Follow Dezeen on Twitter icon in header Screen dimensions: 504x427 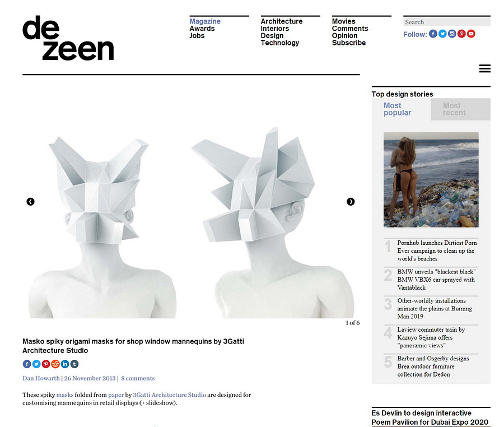442,34
